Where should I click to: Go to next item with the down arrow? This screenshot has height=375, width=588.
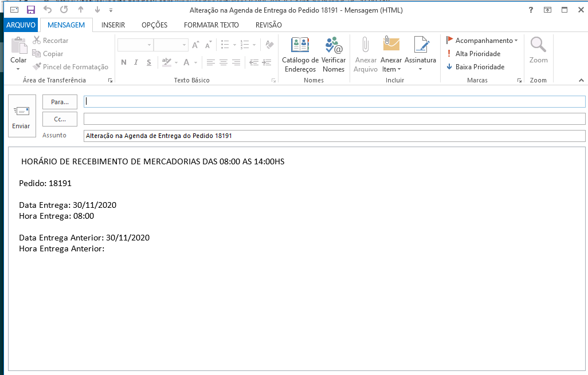coord(97,10)
